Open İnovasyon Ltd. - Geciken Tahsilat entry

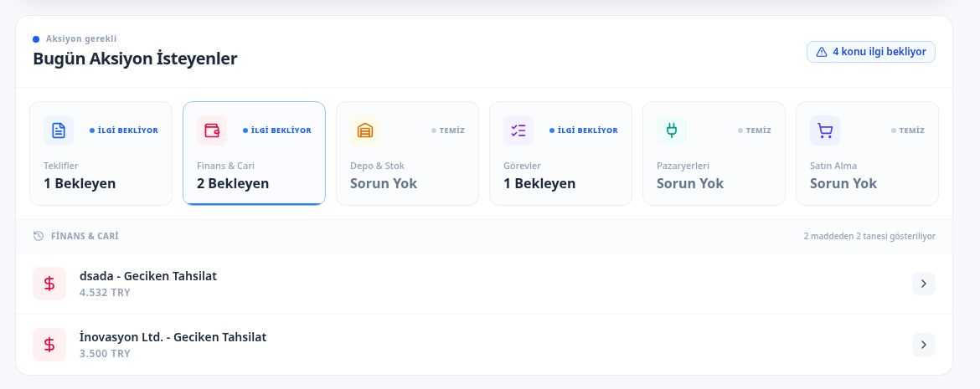(x=484, y=345)
